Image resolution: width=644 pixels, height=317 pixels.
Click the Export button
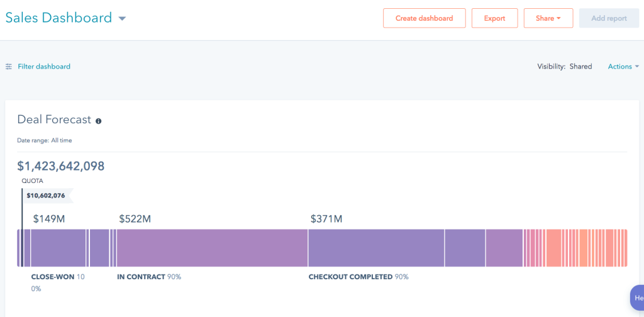[x=494, y=18]
